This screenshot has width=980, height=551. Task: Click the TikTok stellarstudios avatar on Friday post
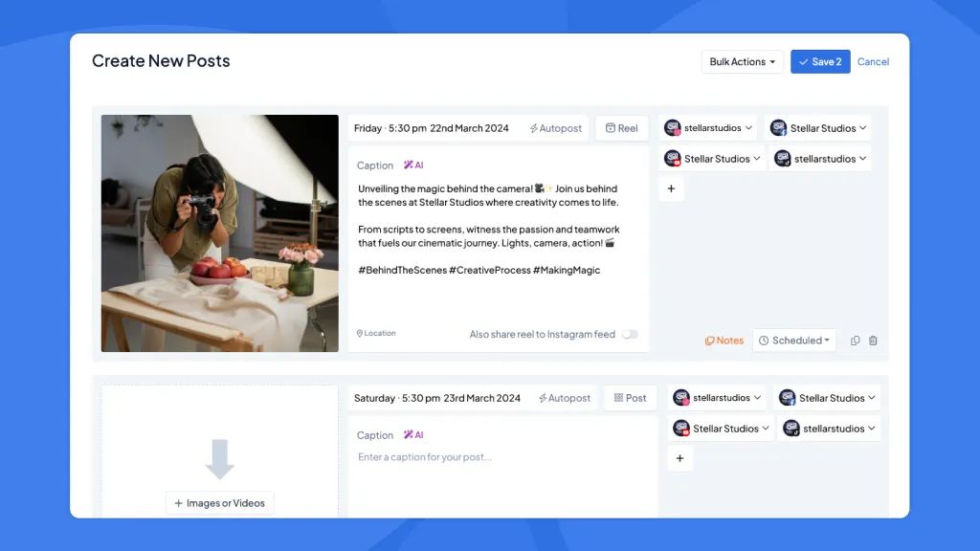pos(783,159)
